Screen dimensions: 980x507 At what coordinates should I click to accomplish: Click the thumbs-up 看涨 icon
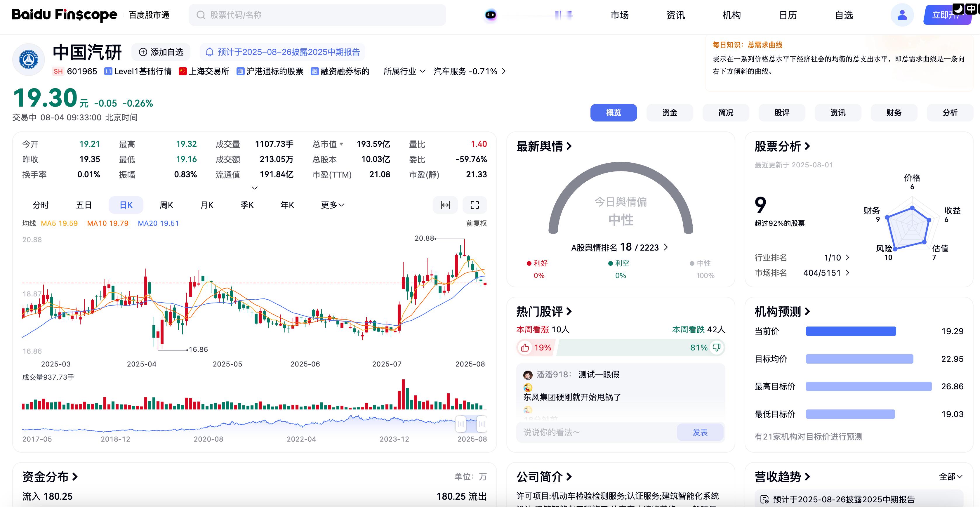click(525, 348)
